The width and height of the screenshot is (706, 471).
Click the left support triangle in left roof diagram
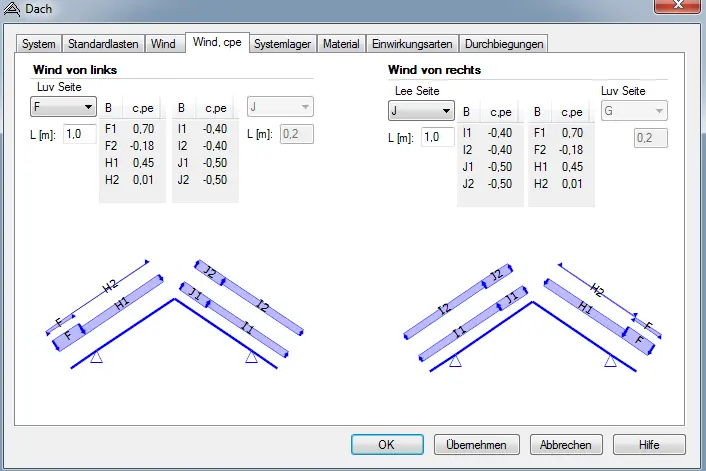[x=96, y=357]
